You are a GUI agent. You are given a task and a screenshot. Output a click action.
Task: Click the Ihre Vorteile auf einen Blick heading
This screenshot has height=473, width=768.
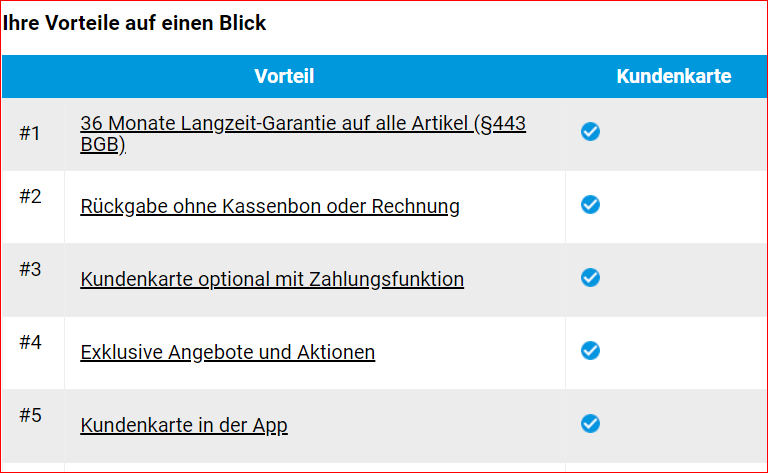[x=135, y=23]
